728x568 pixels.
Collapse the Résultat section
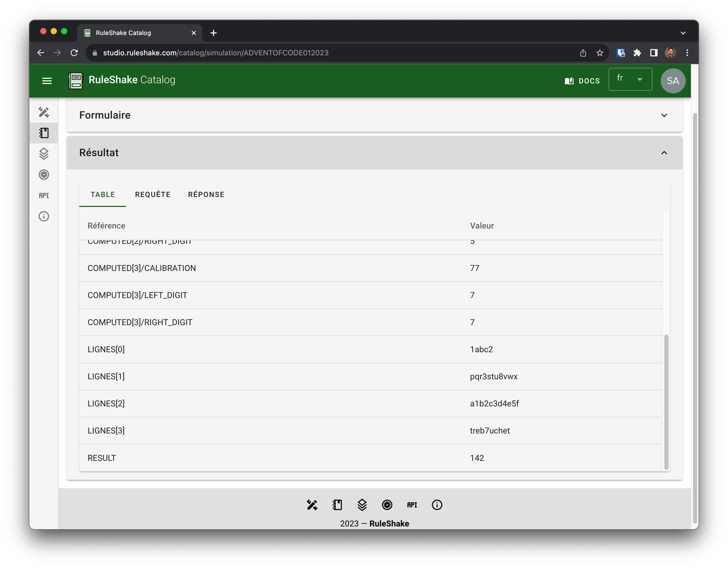664,153
